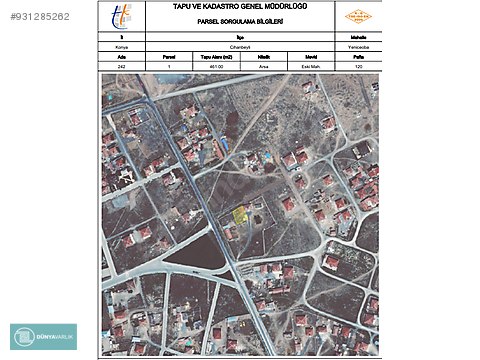Click the TKGM logo in the document header

[x=121, y=16]
